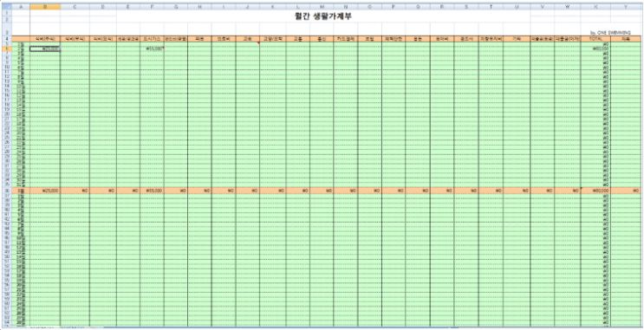Screen dimensions: 644x330
Task: Click the 교통 header cell
Action: pyautogui.click(x=298, y=39)
